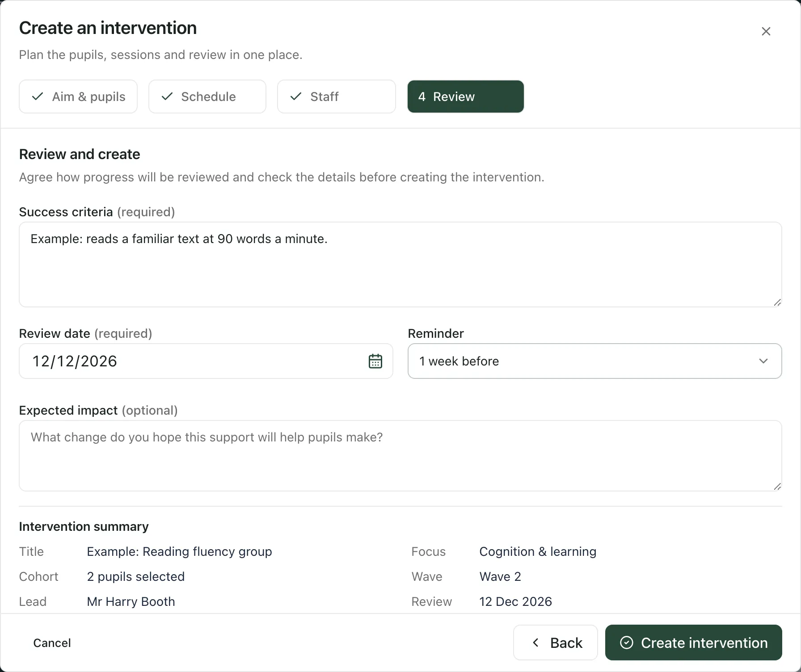Image resolution: width=801 pixels, height=672 pixels.
Task: Click the wave value 'Wave 2'
Action: (500, 576)
